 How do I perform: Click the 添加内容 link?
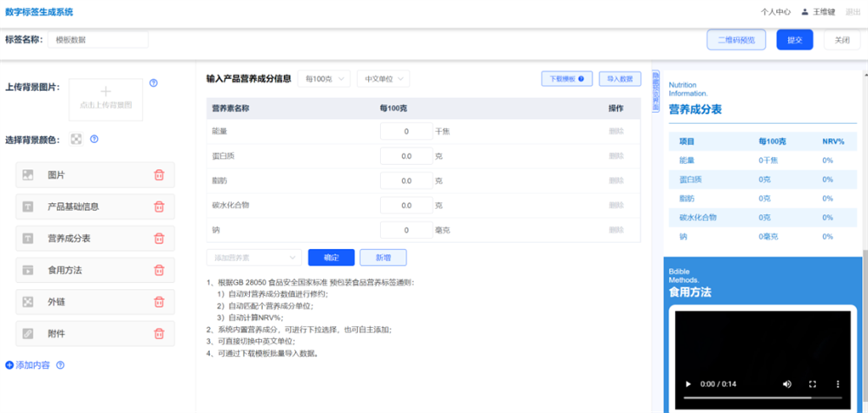pyautogui.click(x=30, y=365)
